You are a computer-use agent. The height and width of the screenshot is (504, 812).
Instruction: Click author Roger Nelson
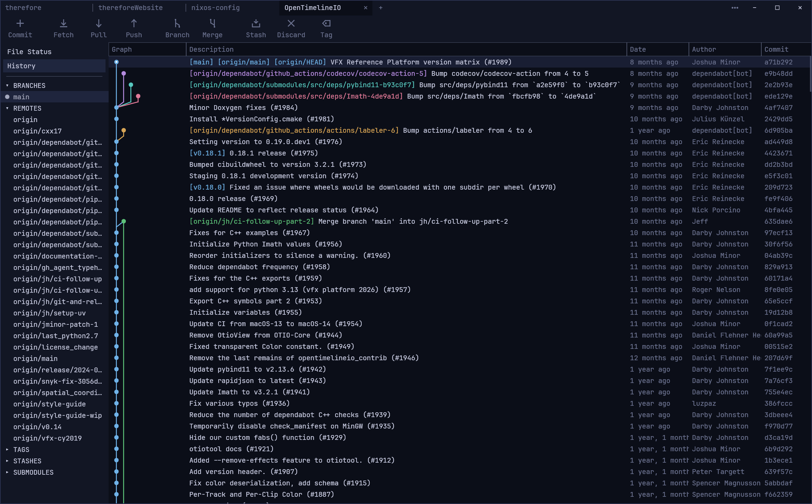[716, 290]
